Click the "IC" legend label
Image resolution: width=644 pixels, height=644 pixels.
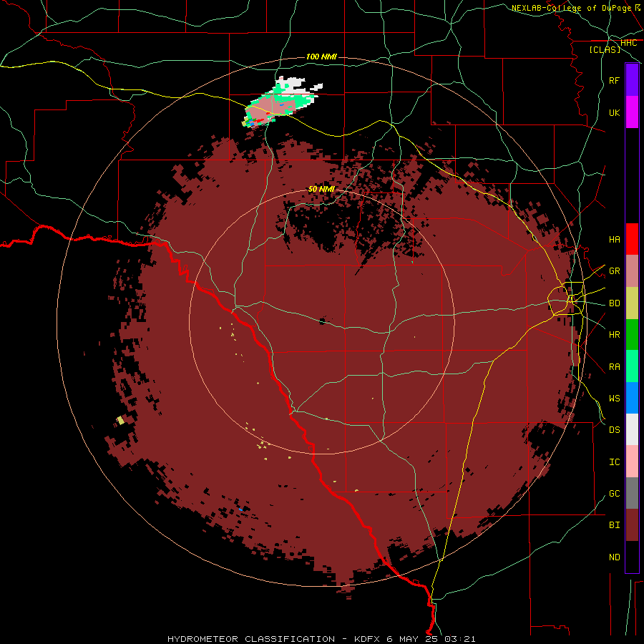614,462
